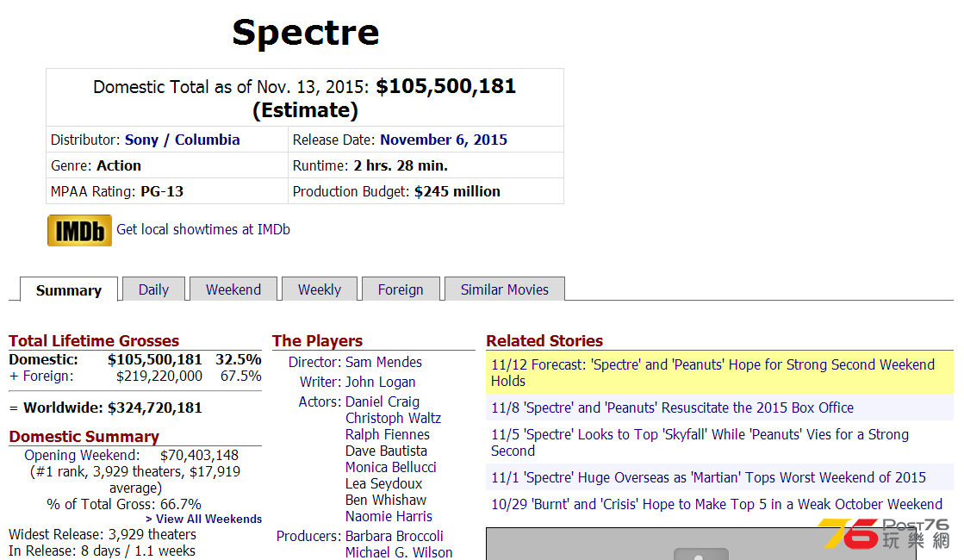Open the Foreign tab
Screen dimensions: 964x560
[401, 289]
